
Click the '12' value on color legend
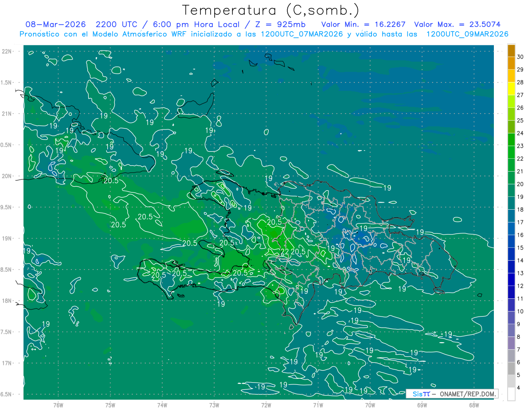520,286
